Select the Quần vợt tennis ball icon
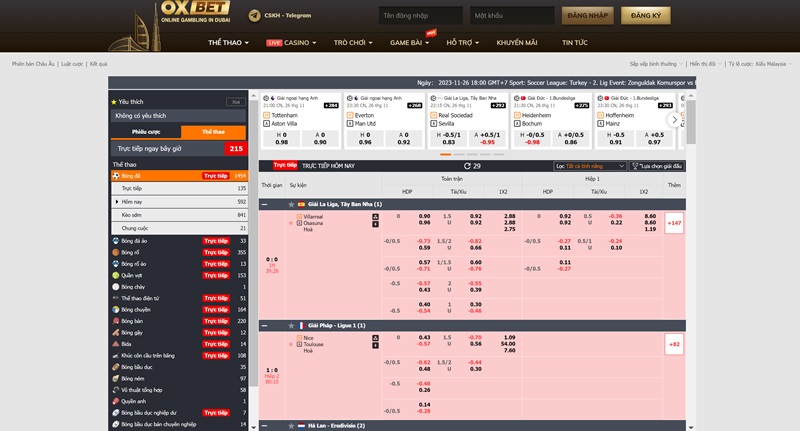The width and height of the screenshot is (800, 431). (116, 275)
